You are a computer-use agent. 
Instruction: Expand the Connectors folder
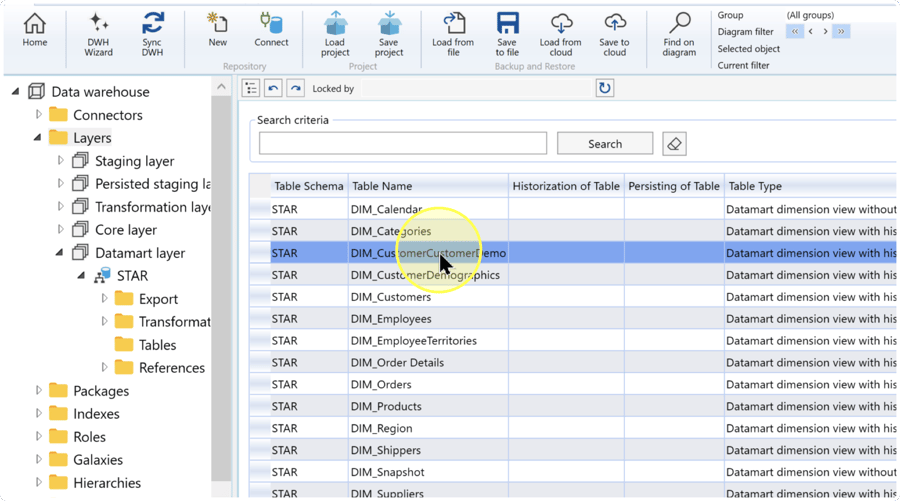click(38, 114)
